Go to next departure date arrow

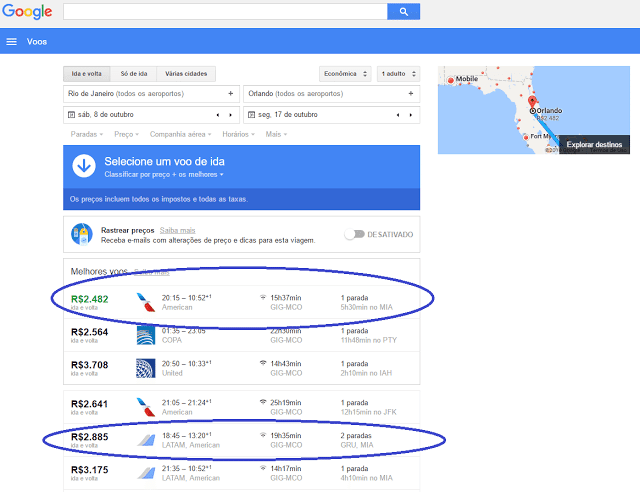pyautogui.click(x=231, y=115)
